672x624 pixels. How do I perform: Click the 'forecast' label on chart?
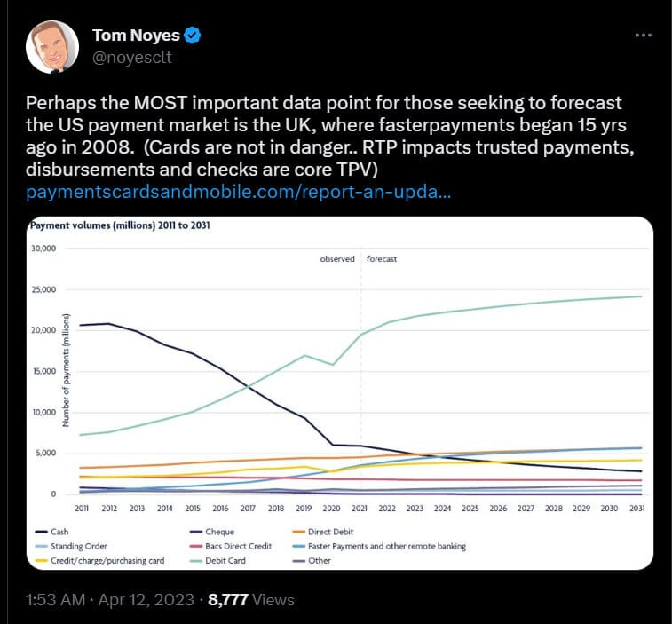point(382,259)
